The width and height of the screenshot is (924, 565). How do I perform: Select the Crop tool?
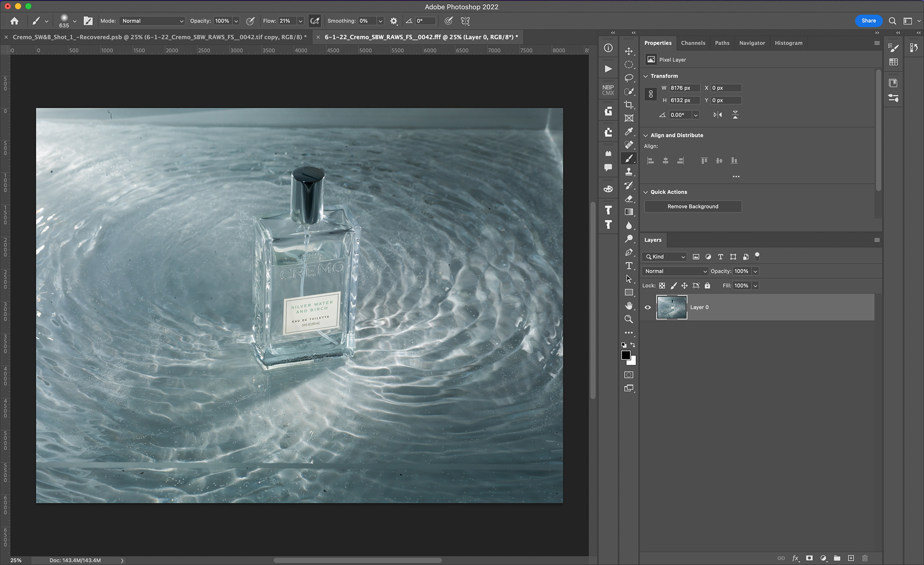(x=629, y=105)
